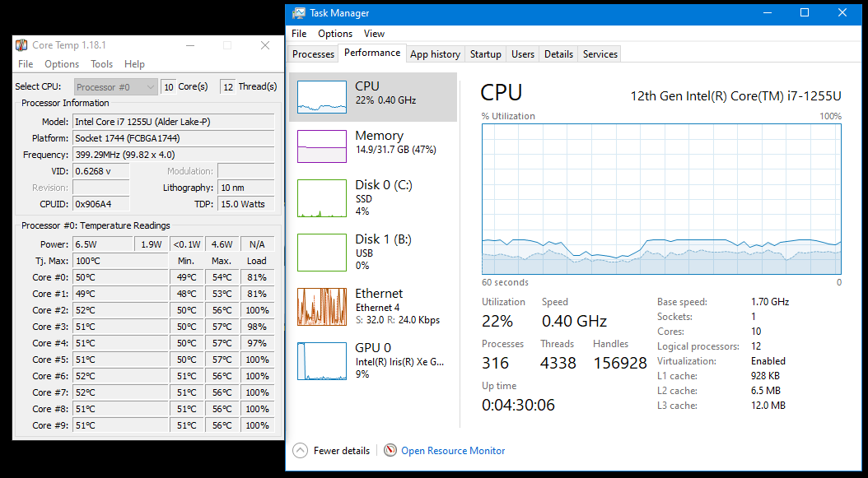Click the Threads count 4338

[558, 363]
